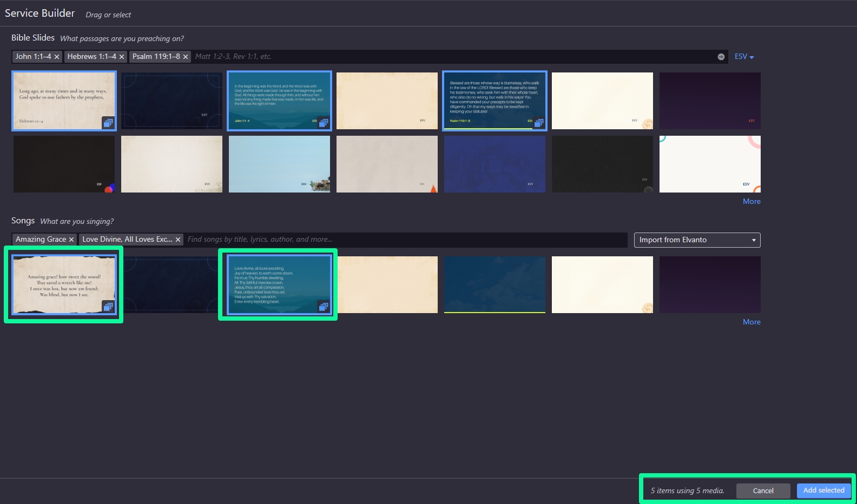The width and height of the screenshot is (857, 504).
Task: Show More Bible slide themes
Action: click(x=751, y=201)
